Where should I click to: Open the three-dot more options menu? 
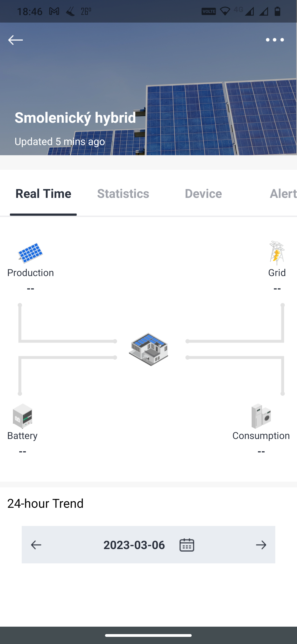point(274,40)
